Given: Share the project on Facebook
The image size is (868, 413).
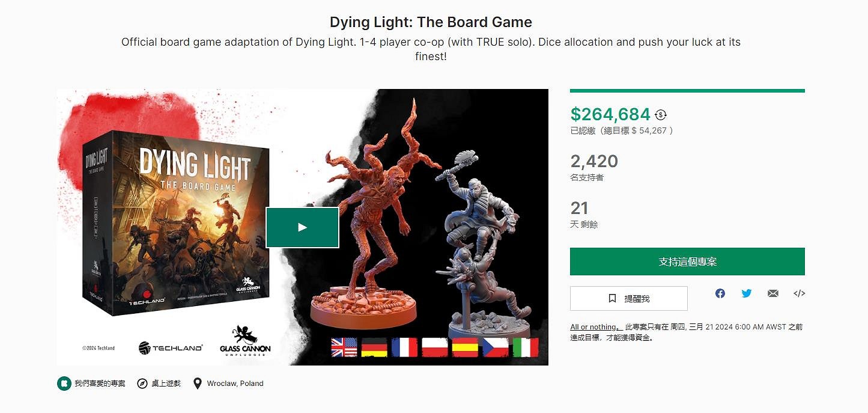Looking at the screenshot, I should pos(720,293).
